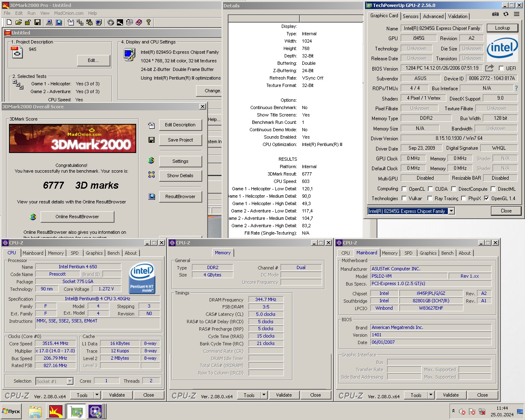Toggle the UEFI checkbox in GPU-Z
The image size is (525, 420).
[x=501, y=68]
